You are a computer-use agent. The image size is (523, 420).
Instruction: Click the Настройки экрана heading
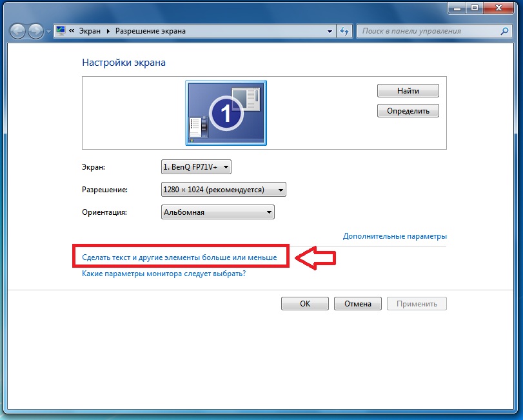[124, 63]
